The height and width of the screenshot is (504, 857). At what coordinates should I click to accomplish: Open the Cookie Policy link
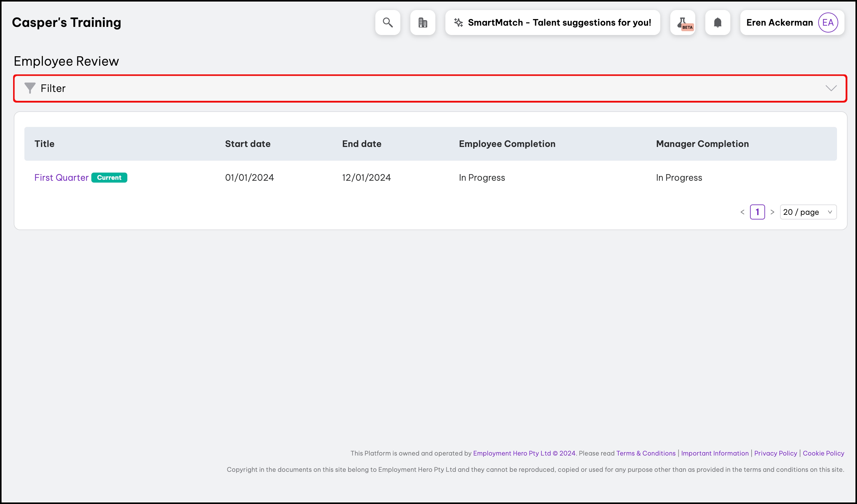click(823, 453)
